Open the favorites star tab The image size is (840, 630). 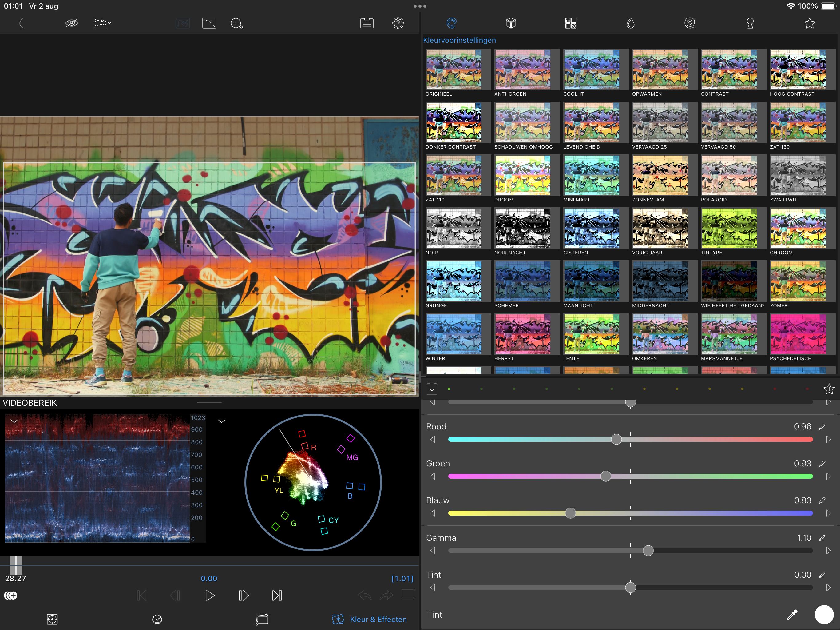[x=810, y=23]
